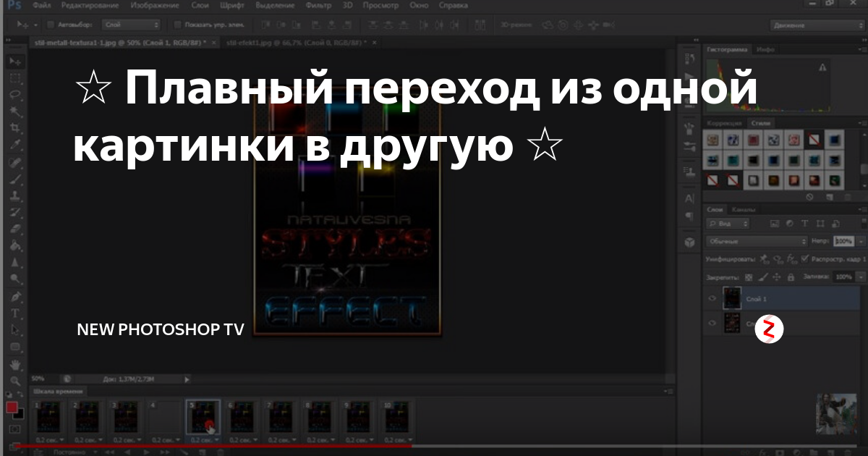Viewport: 868px width, 456px height.
Task: Open the Слой auto-select dropdown
Action: pos(130,25)
